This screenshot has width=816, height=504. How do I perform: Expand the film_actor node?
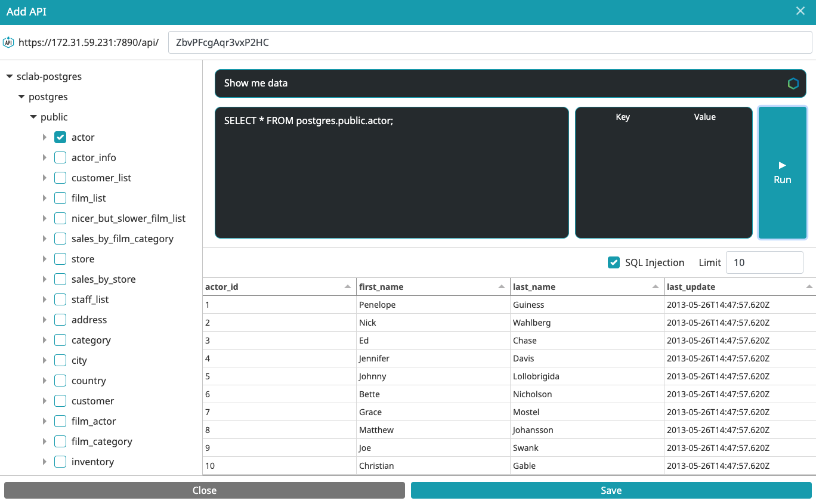click(45, 421)
